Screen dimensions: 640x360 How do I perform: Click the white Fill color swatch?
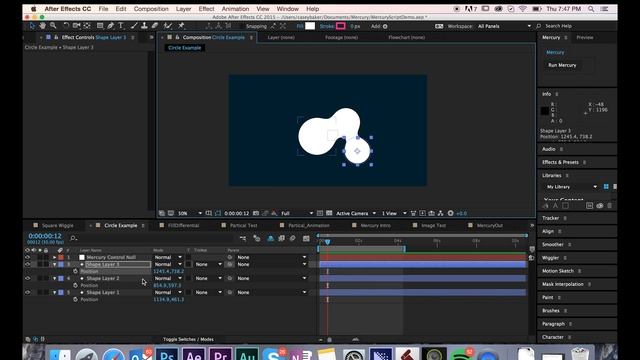(310, 26)
